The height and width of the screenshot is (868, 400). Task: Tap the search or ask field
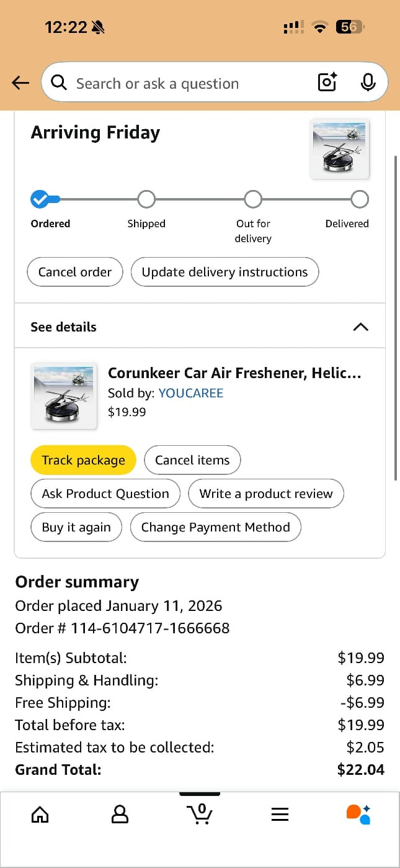point(180,83)
